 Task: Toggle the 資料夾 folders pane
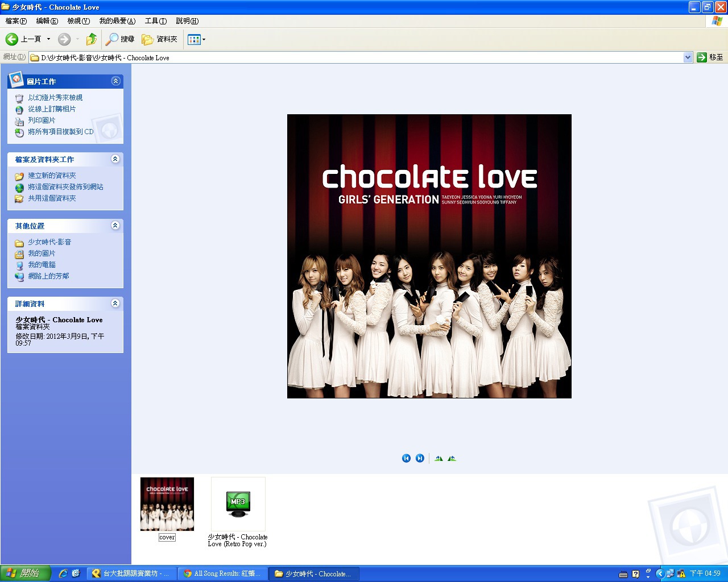[160, 39]
